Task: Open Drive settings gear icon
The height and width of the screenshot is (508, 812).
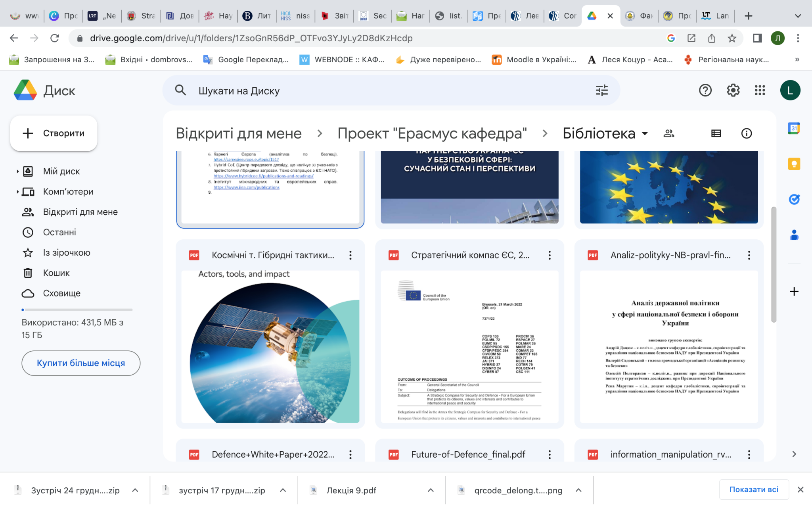Action: pos(733,90)
